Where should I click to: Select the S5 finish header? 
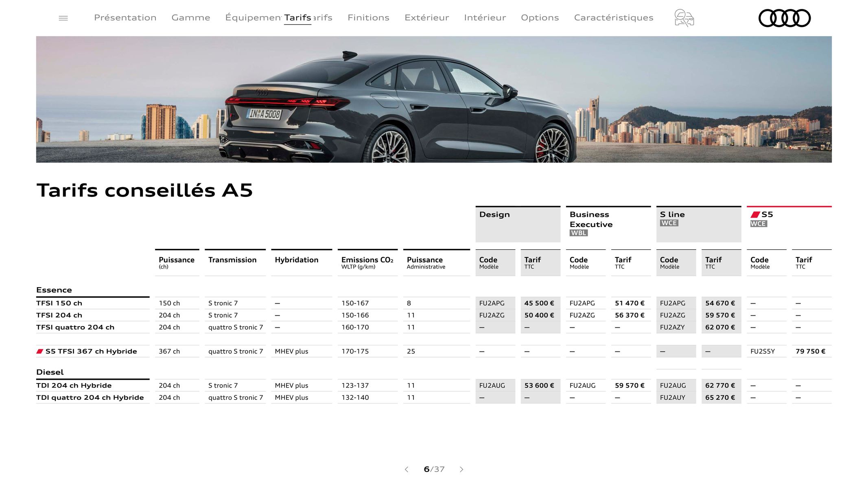tap(789, 224)
